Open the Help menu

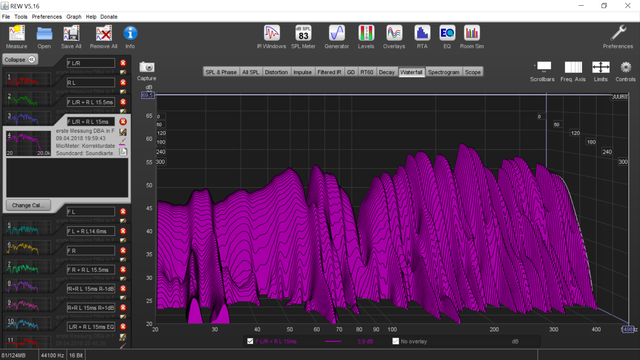[x=91, y=17]
